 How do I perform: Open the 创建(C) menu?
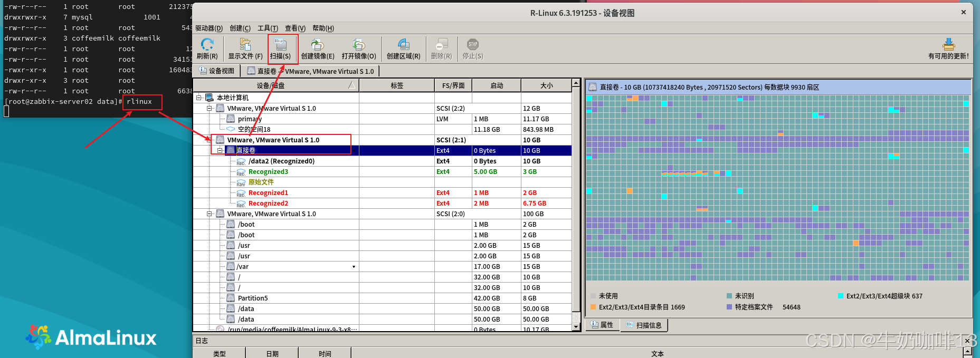coord(240,28)
